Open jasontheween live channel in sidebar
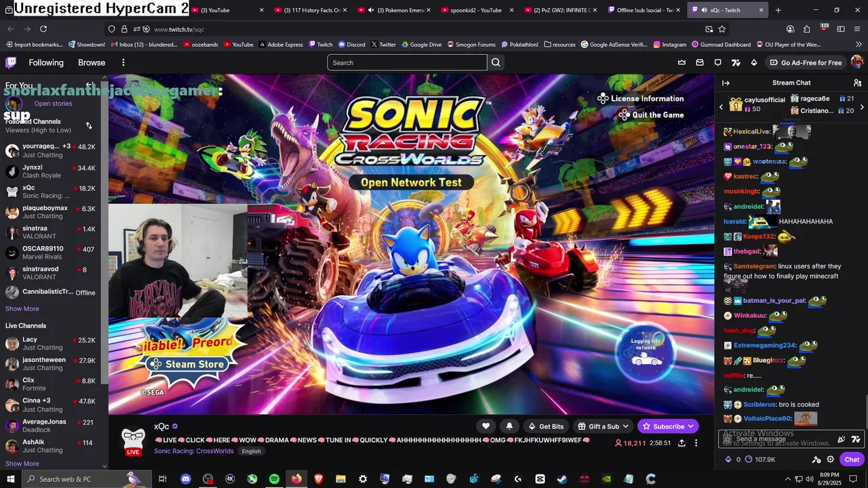The width and height of the screenshot is (868, 488). pos(51,363)
